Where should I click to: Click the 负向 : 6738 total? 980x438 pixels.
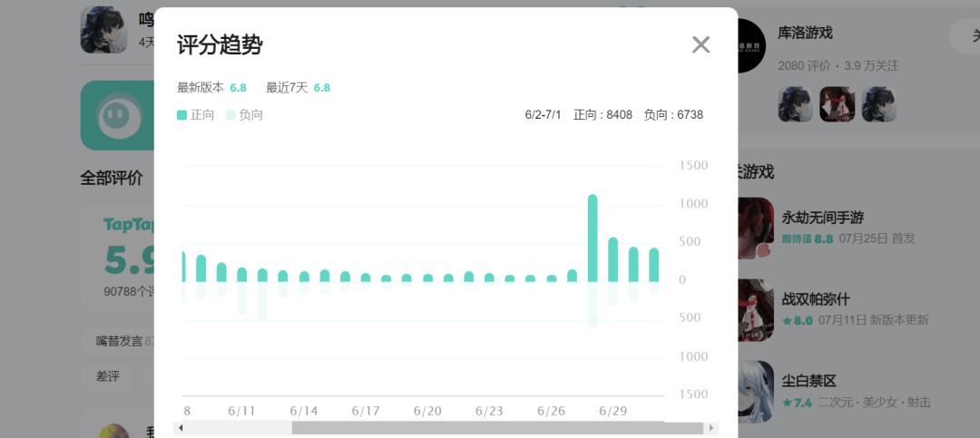(673, 115)
